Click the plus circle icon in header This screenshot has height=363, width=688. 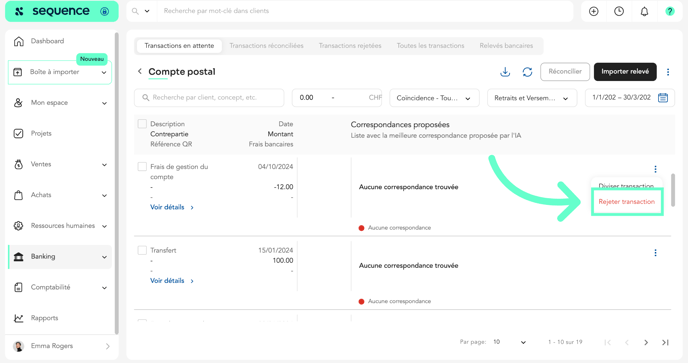pyautogui.click(x=594, y=11)
